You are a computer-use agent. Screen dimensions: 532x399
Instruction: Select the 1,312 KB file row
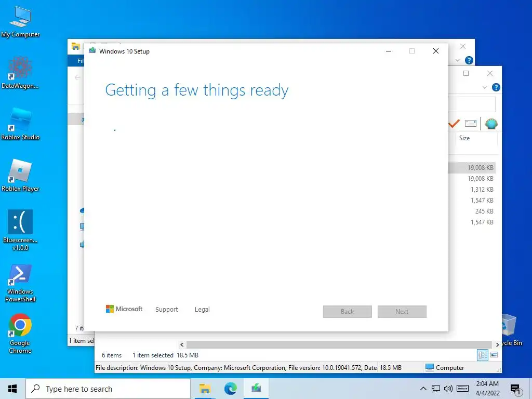coord(472,189)
